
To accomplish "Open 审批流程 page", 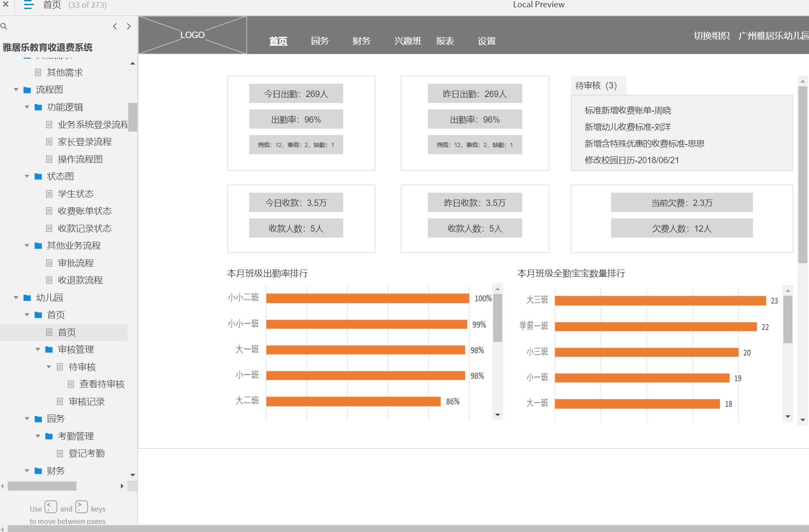I will click(x=76, y=263).
